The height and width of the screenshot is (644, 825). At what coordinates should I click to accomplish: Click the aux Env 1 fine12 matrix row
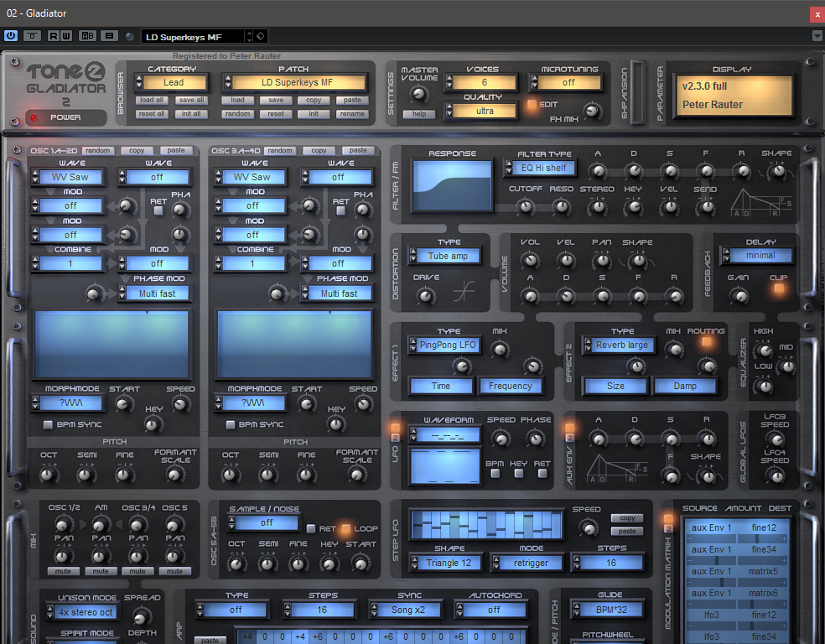(x=737, y=529)
